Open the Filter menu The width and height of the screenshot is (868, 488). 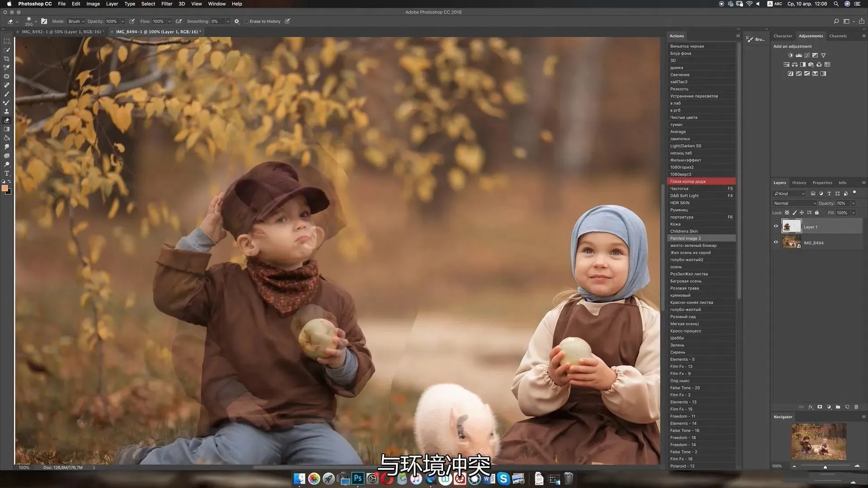[167, 4]
